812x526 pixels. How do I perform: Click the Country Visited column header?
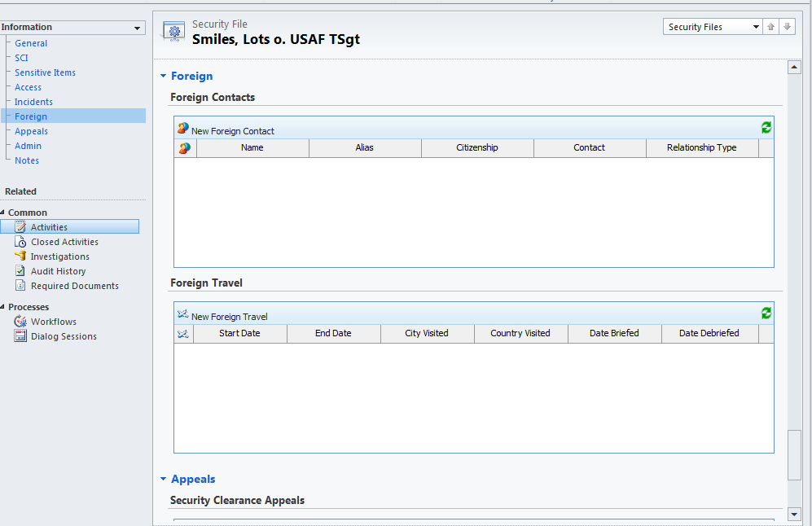tap(520, 334)
